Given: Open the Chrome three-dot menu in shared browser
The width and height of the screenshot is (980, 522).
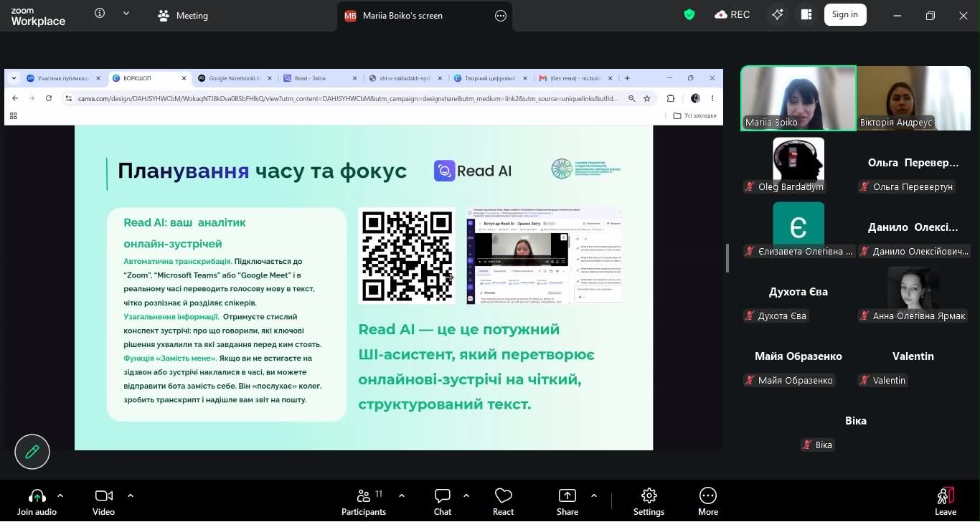Looking at the screenshot, I should [x=712, y=98].
